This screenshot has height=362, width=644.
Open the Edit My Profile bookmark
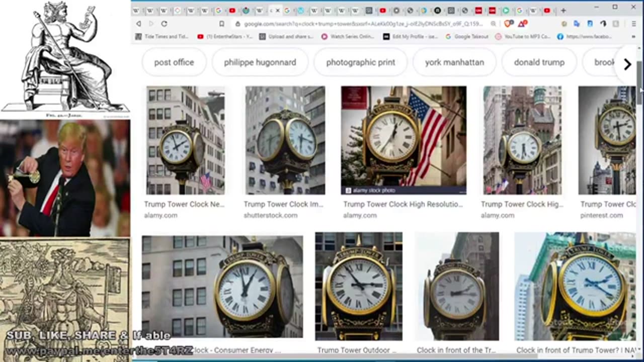click(x=411, y=36)
